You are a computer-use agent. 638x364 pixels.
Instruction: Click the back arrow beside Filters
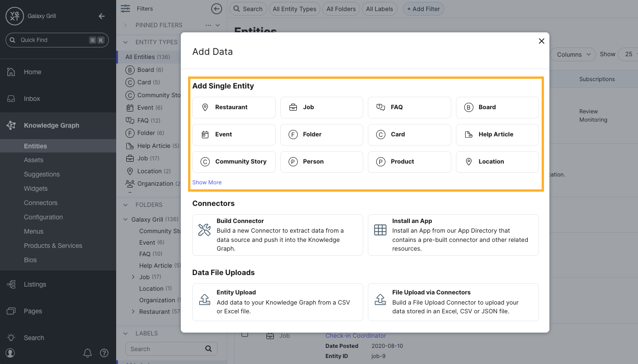click(x=216, y=8)
